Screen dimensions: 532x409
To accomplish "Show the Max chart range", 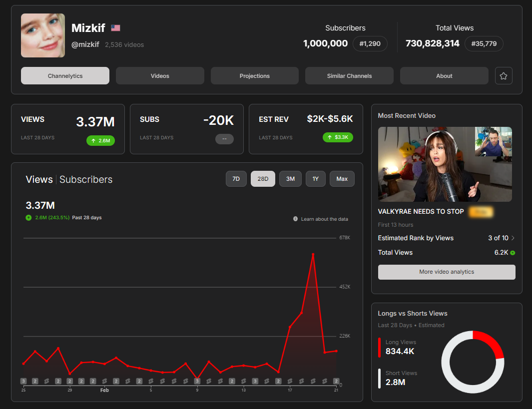I will pos(342,179).
